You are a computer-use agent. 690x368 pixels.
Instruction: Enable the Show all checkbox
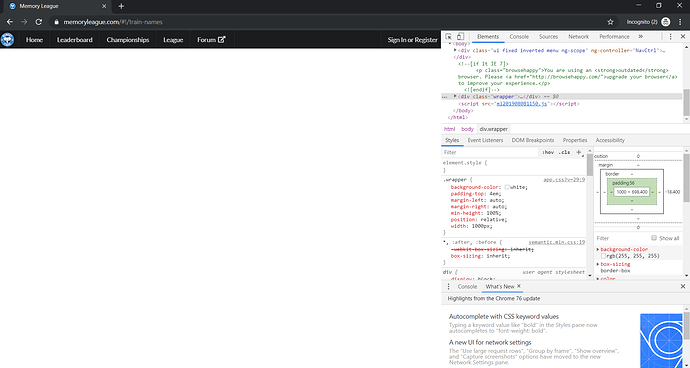(654, 238)
